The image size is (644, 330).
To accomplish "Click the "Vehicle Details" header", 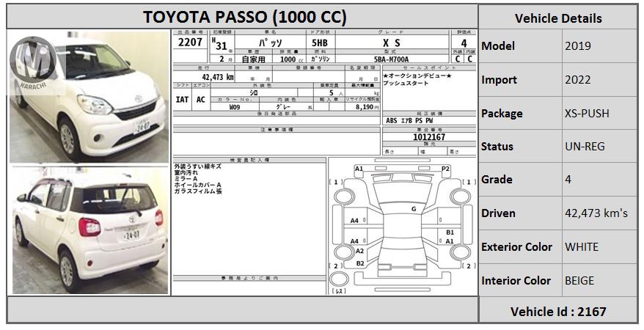I will [x=558, y=18].
